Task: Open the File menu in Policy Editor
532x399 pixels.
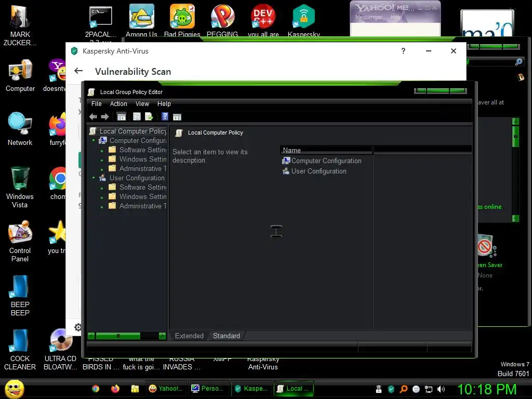Action: (96, 104)
